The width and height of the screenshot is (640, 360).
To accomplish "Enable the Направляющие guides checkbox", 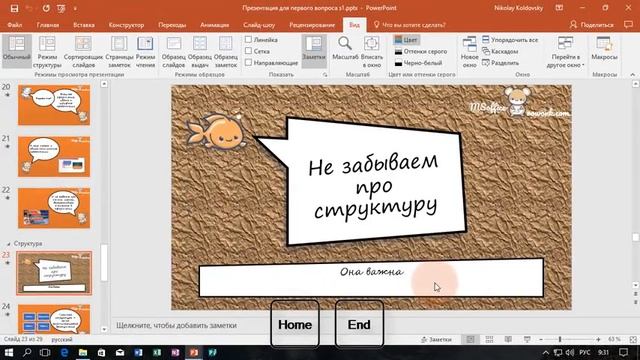I will coord(248,62).
